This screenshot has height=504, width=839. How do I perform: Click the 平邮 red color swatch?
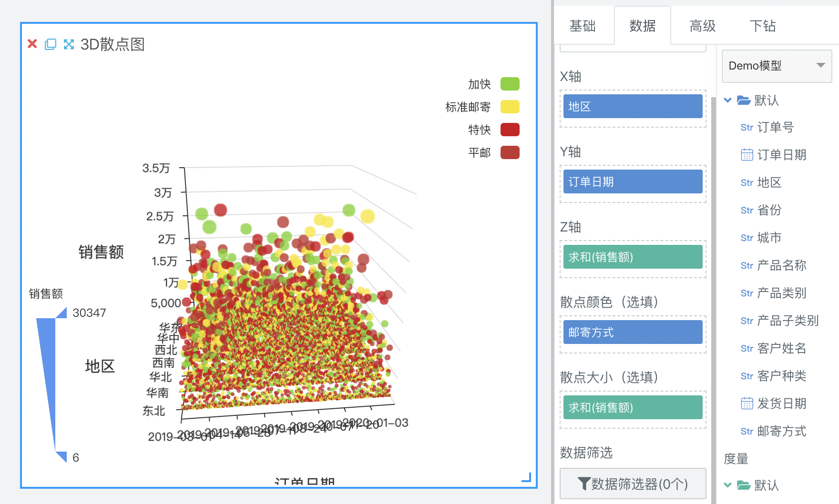pyautogui.click(x=510, y=152)
